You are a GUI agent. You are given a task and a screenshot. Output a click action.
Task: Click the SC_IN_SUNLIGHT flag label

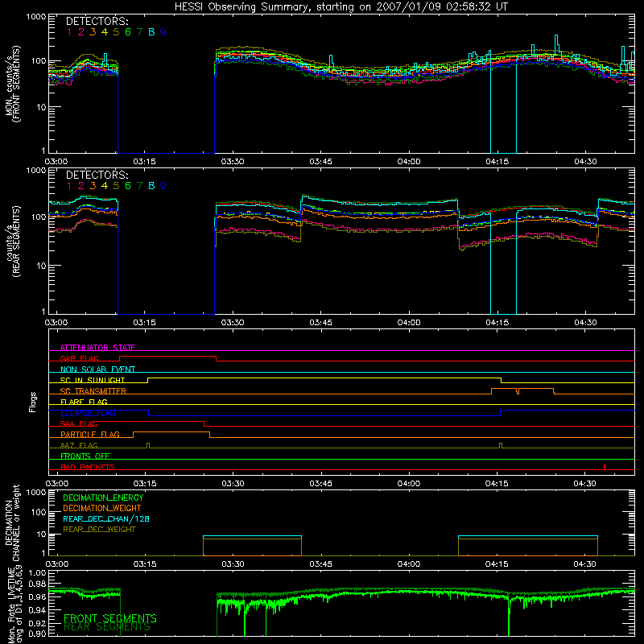tap(93, 380)
